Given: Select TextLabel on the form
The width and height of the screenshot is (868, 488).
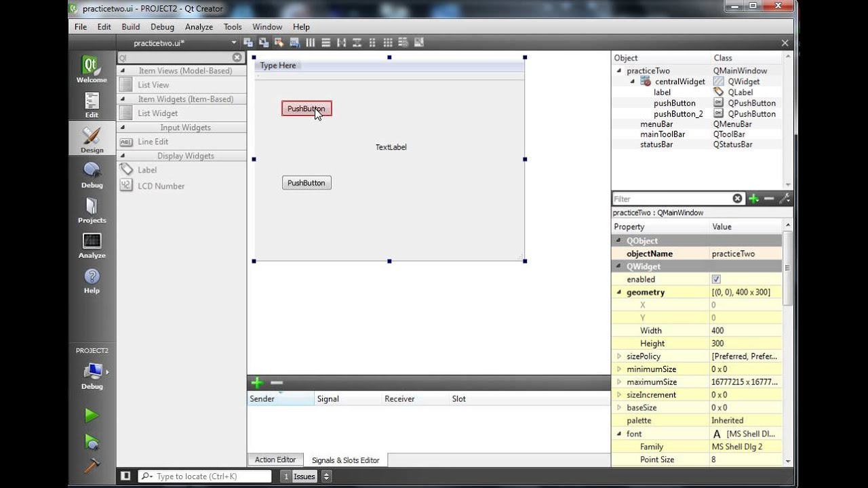Looking at the screenshot, I should 391,147.
